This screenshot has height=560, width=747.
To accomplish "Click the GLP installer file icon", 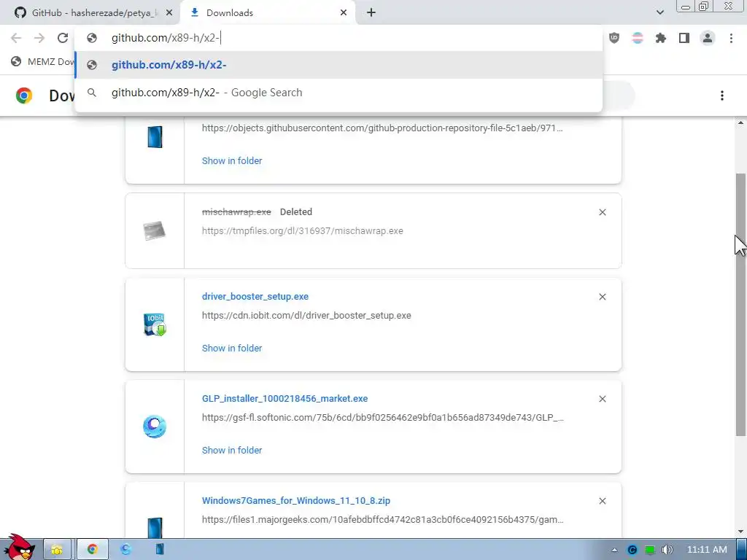I will (155, 427).
